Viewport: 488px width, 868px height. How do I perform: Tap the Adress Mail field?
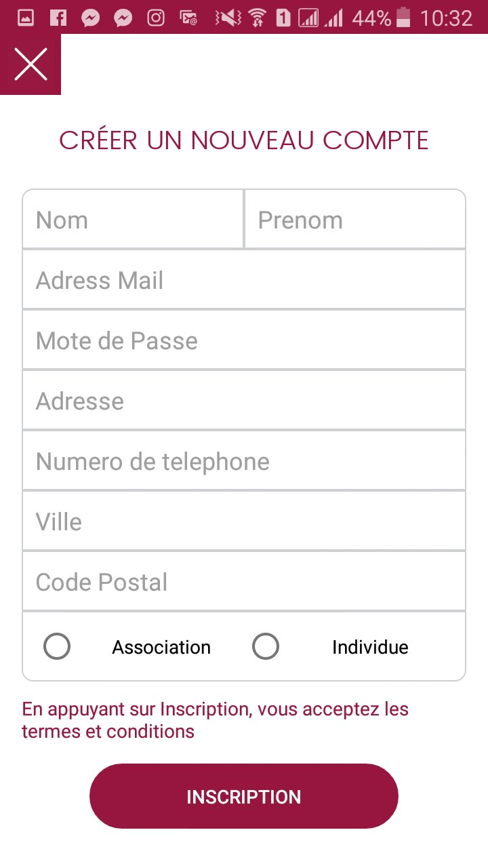[x=244, y=280]
